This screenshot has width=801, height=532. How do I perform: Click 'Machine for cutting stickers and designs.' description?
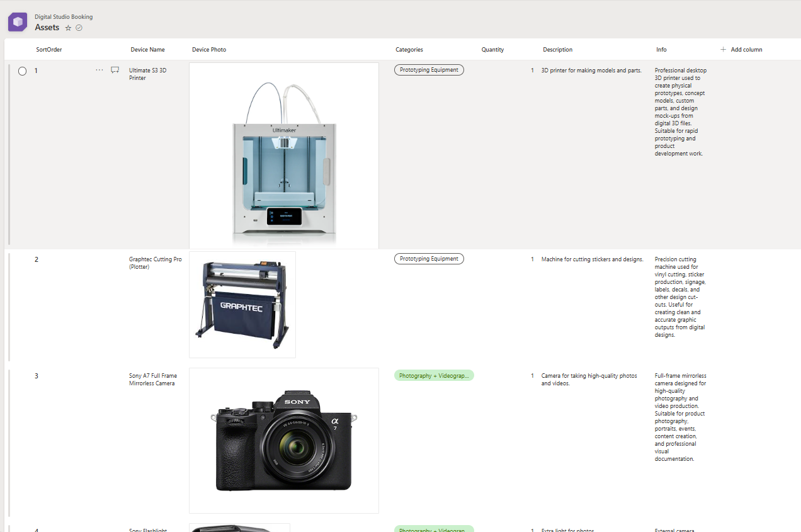pyautogui.click(x=593, y=259)
